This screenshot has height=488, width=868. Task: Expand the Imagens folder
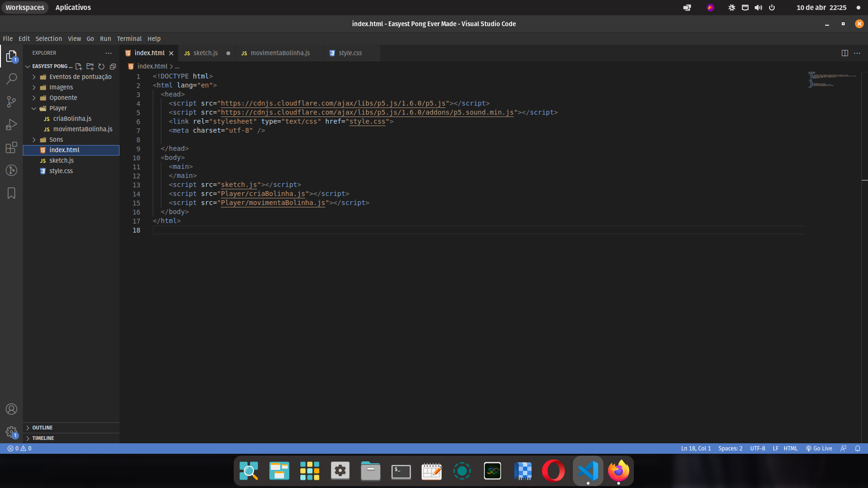71,88
